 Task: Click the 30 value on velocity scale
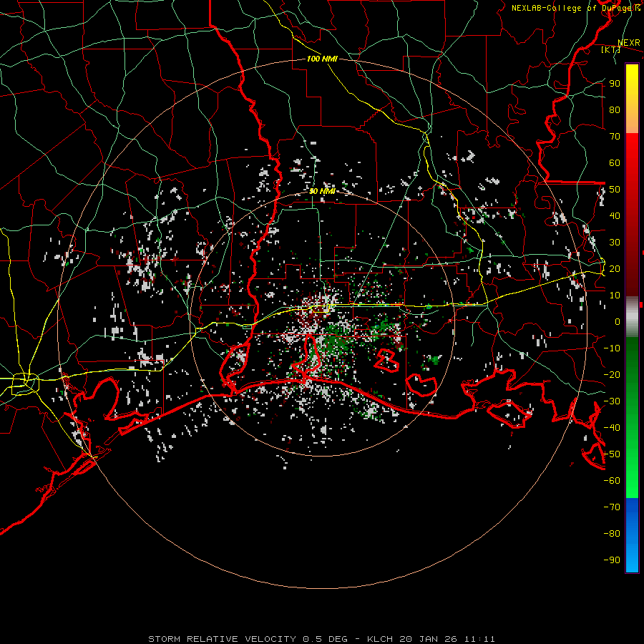click(615, 243)
